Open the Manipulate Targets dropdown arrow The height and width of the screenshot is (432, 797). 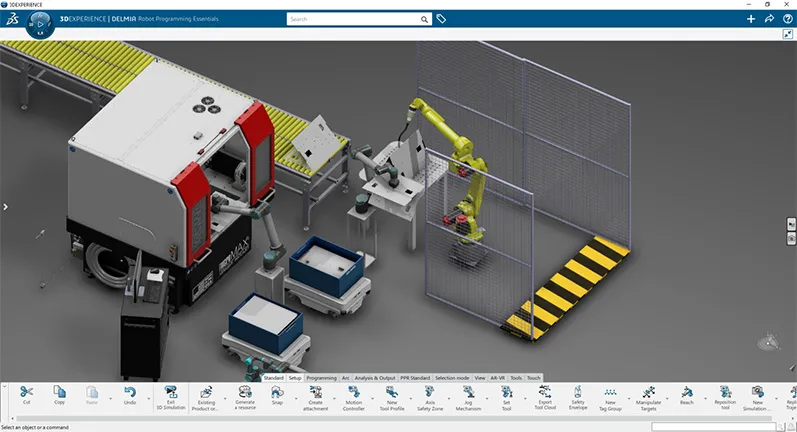(x=667, y=398)
